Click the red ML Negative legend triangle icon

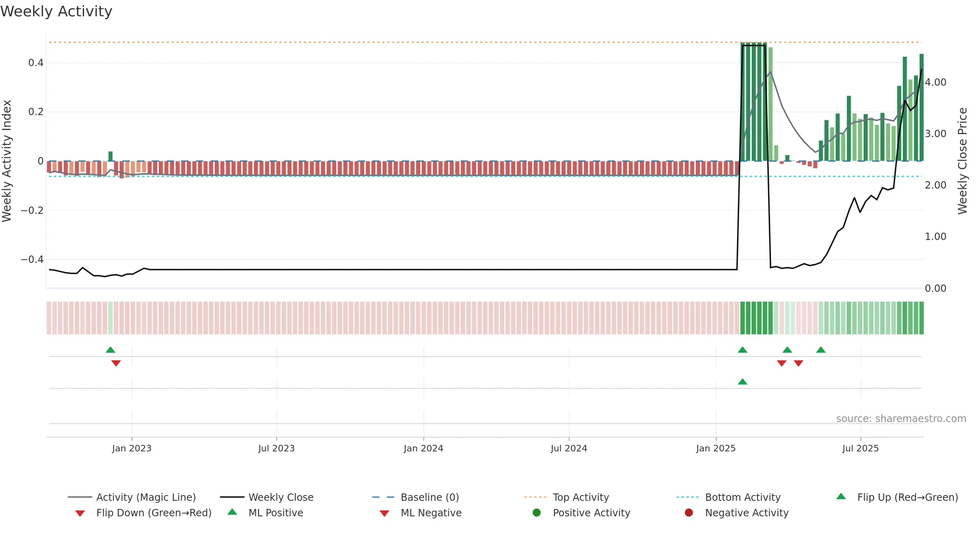click(x=384, y=513)
